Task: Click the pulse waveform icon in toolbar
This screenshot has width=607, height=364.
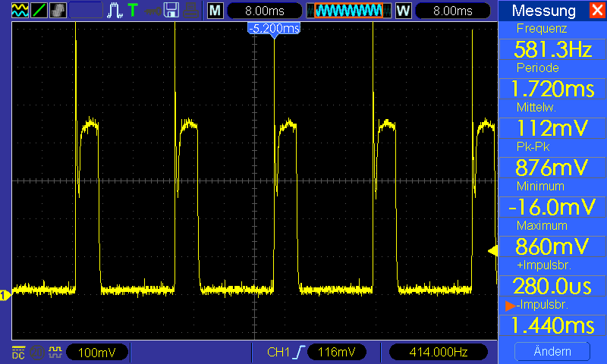Action: click(x=116, y=11)
